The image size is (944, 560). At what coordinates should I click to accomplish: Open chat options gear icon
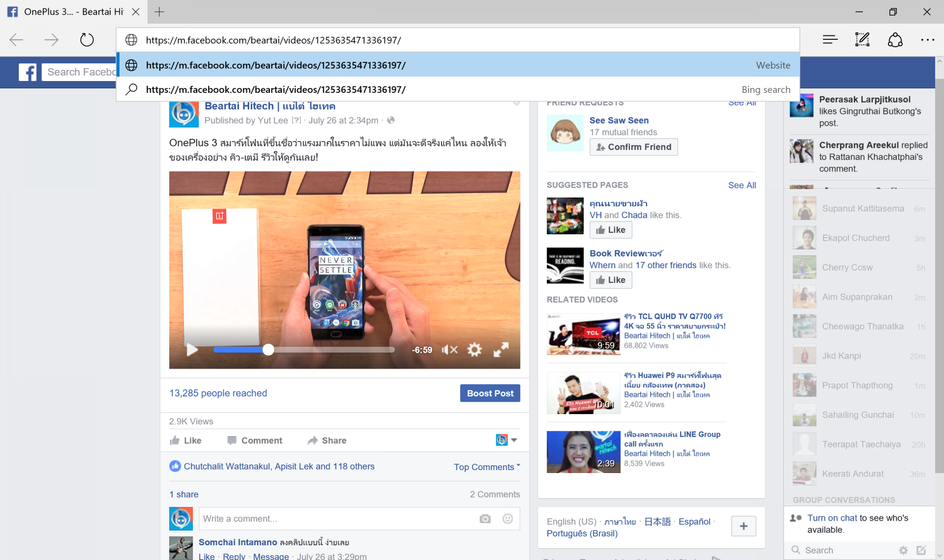(x=903, y=550)
